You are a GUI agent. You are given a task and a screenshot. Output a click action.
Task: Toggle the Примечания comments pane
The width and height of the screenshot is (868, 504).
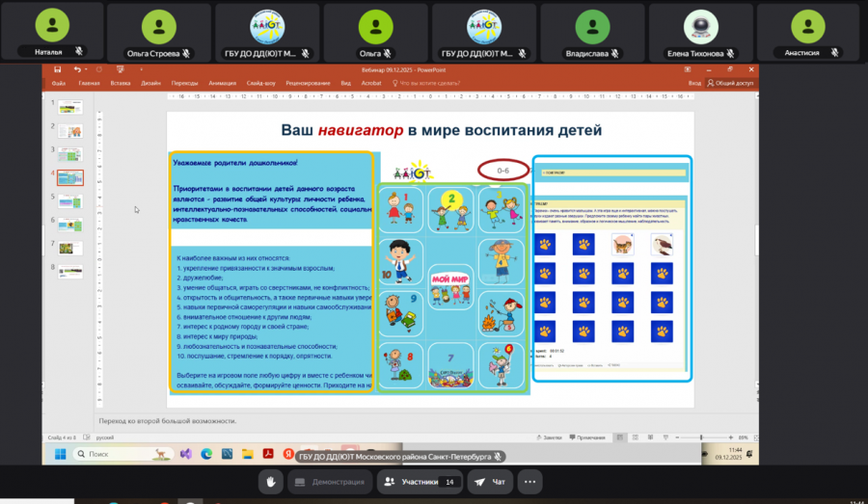589,437
